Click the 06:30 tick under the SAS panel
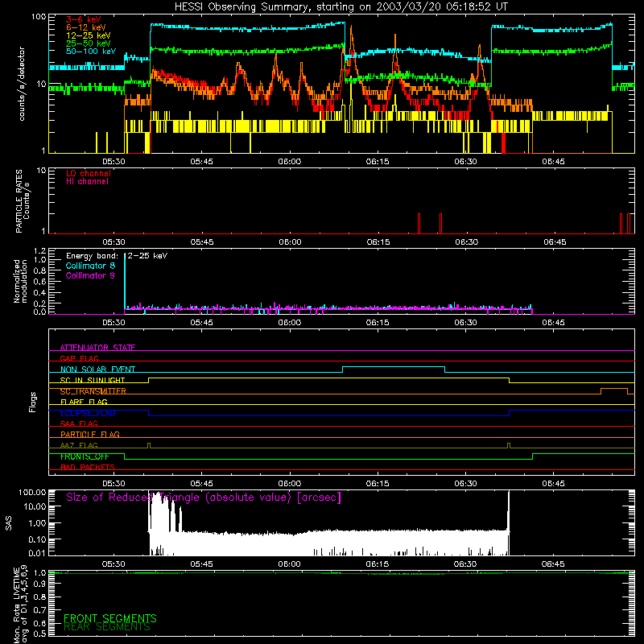644x644 pixels. 465,564
